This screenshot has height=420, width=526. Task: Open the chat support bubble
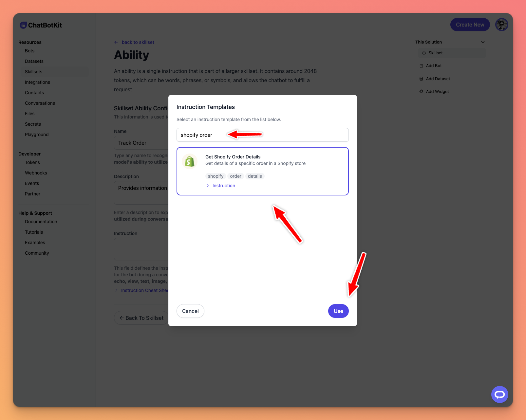[499, 394]
